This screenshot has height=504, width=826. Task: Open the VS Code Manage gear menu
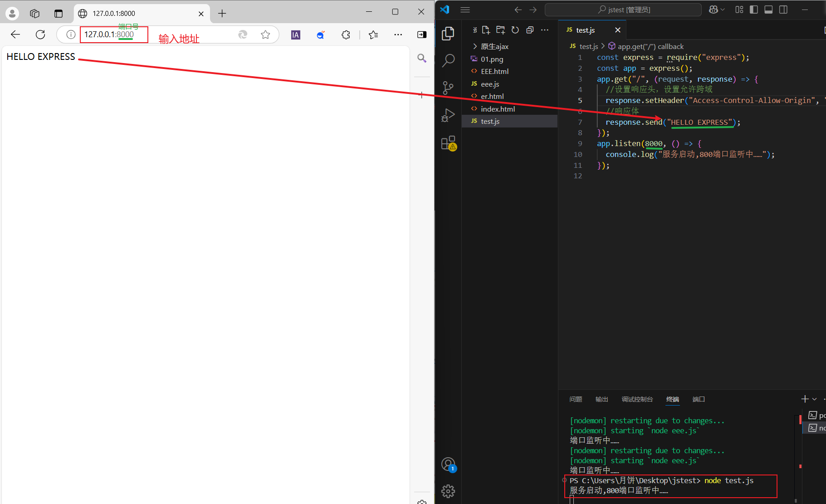(x=448, y=491)
